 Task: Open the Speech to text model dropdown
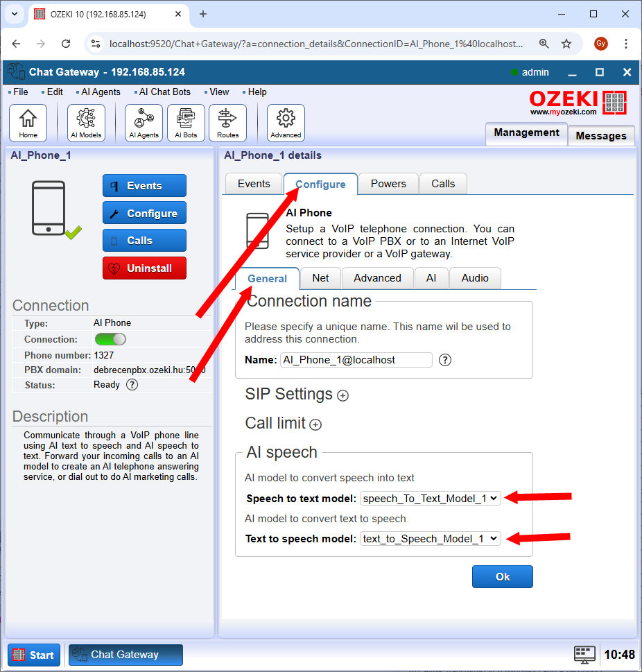tap(431, 499)
